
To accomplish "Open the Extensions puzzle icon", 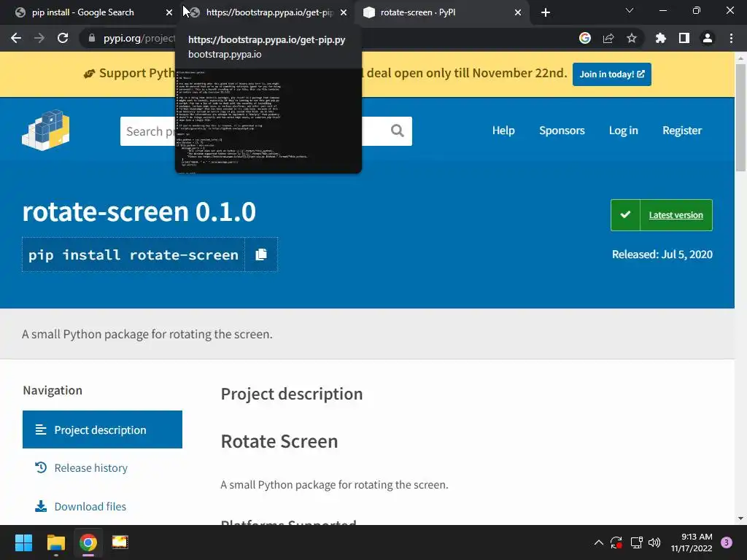I will pos(661,38).
